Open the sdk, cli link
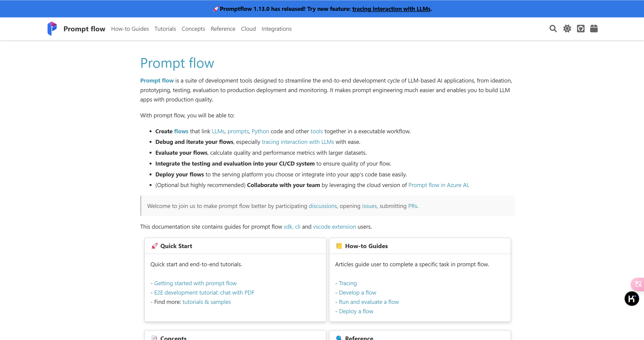Screen dimensions: 644x340 coord(292,227)
